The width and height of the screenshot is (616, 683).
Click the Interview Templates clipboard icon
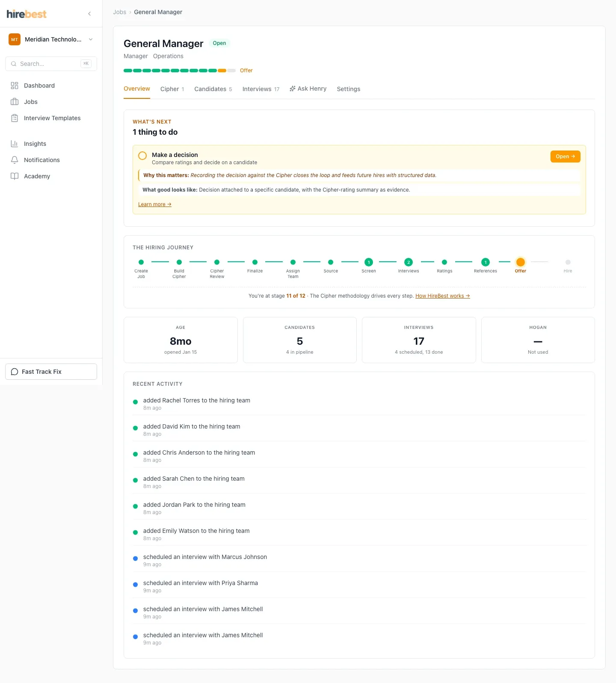[15, 118]
